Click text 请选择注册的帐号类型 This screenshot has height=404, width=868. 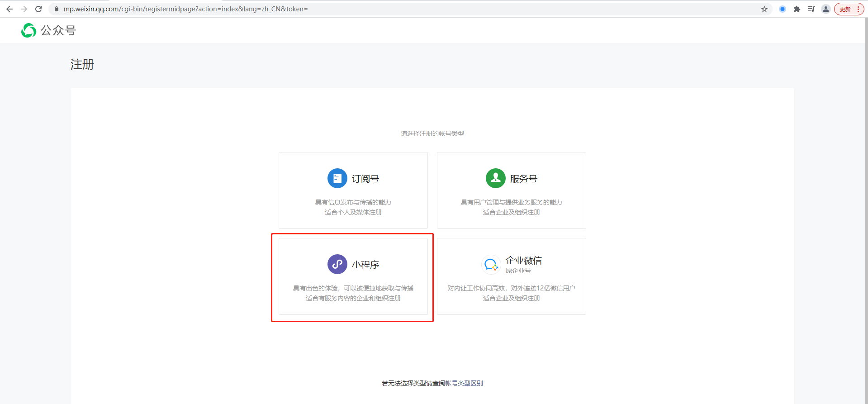click(432, 133)
